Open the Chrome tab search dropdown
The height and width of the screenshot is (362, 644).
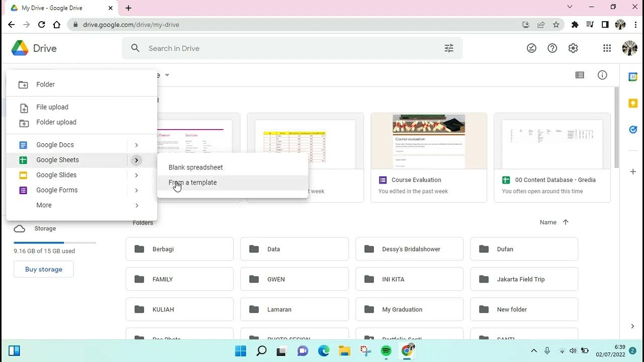click(x=570, y=7)
